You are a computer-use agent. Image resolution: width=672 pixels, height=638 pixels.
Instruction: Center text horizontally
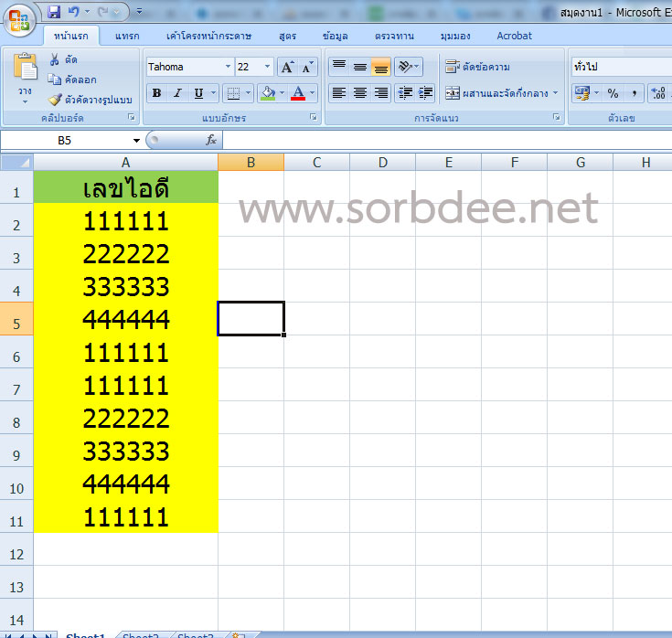[360, 93]
